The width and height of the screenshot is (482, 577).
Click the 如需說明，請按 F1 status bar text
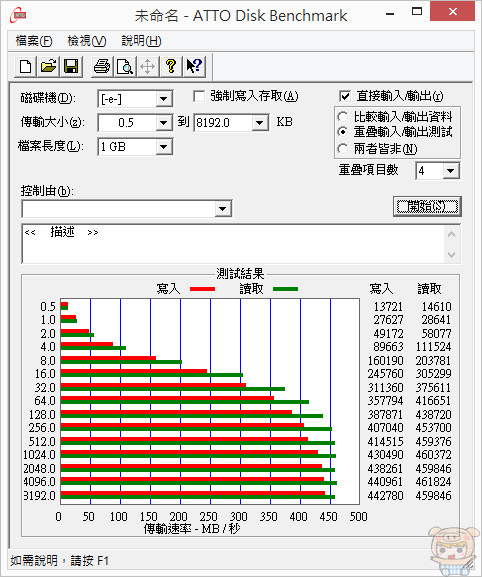59,561
